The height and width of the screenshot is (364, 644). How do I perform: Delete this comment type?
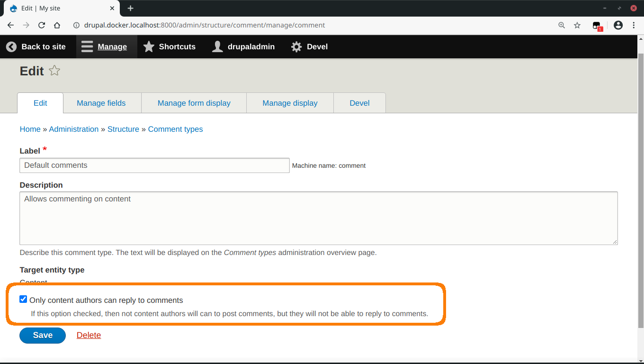coord(89,335)
